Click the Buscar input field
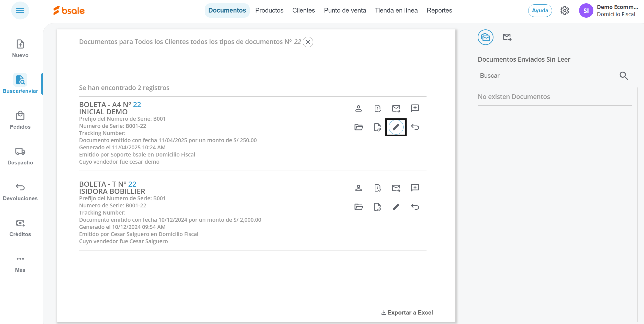644x324 pixels. tap(546, 76)
